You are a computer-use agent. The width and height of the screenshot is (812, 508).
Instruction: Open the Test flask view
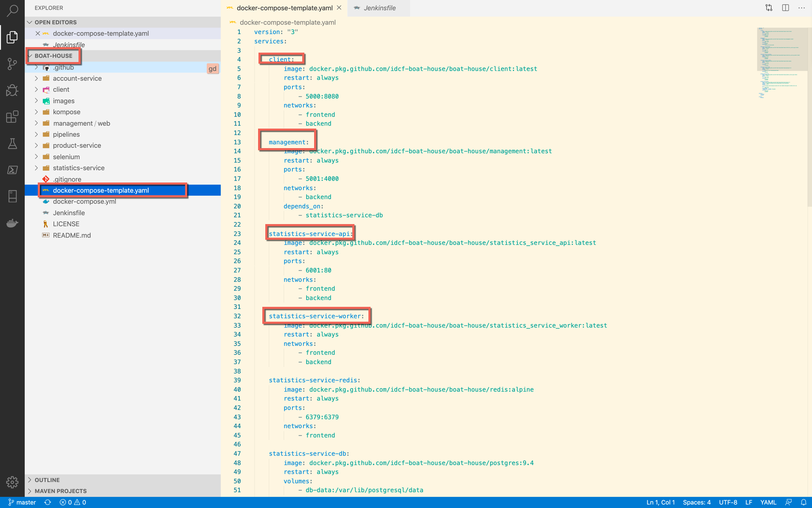[12, 143]
